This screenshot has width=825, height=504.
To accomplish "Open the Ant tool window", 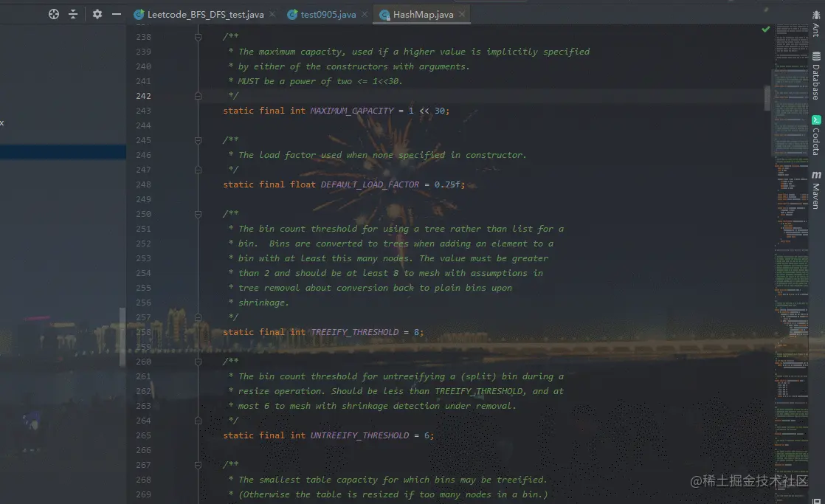I will coord(816,24).
